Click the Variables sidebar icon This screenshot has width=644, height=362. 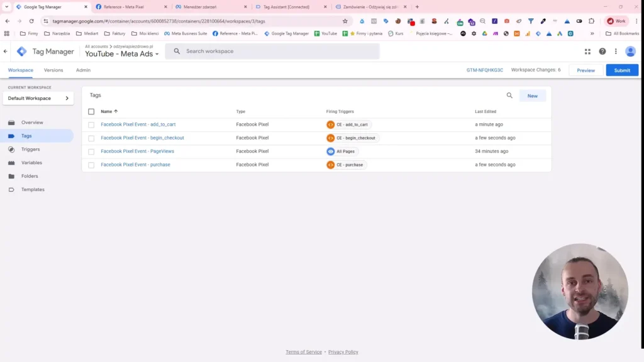(11, 163)
